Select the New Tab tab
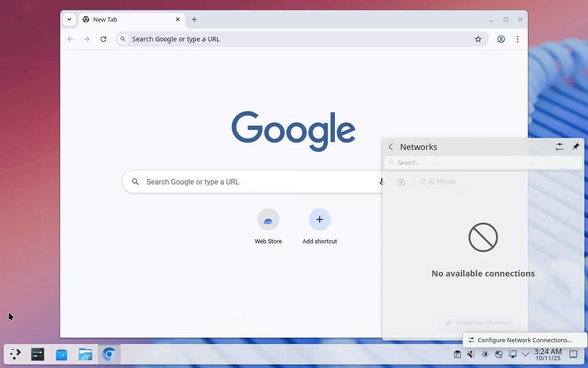The width and height of the screenshot is (588, 368). tap(132, 19)
